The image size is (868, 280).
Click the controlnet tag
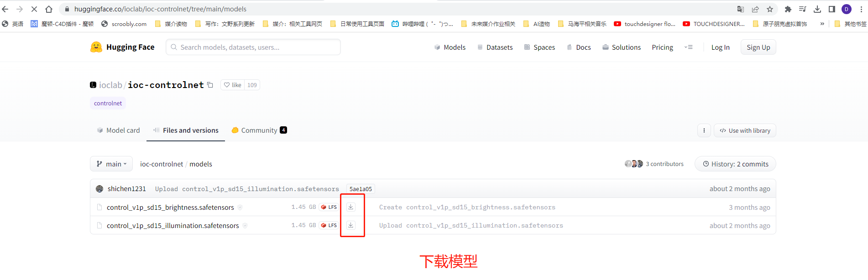pos(108,103)
